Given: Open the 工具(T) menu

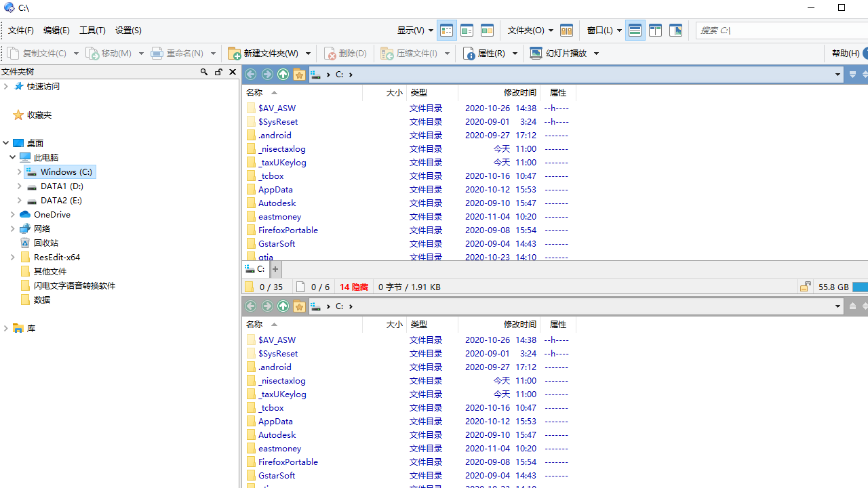Looking at the screenshot, I should 92,30.
